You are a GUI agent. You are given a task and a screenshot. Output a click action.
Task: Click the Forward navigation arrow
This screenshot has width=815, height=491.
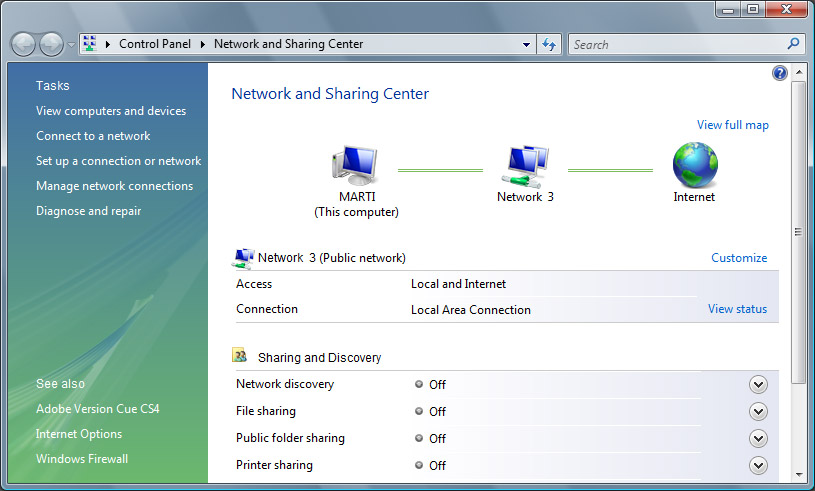click(x=51, y=44)
